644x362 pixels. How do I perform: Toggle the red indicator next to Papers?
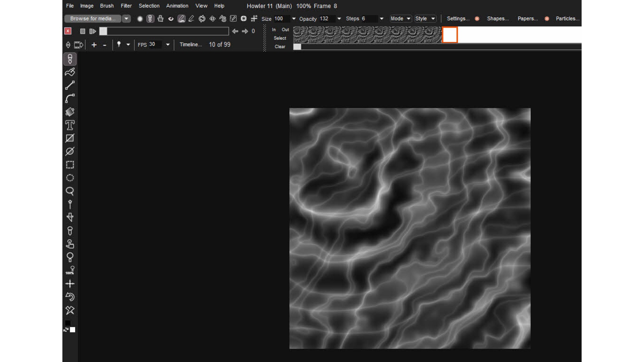tap(547, 19)
